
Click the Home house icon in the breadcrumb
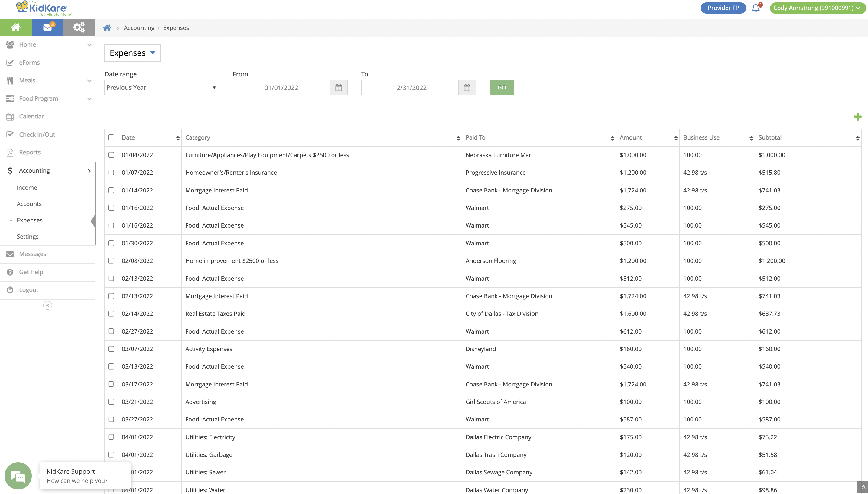[x=107, y=27]
